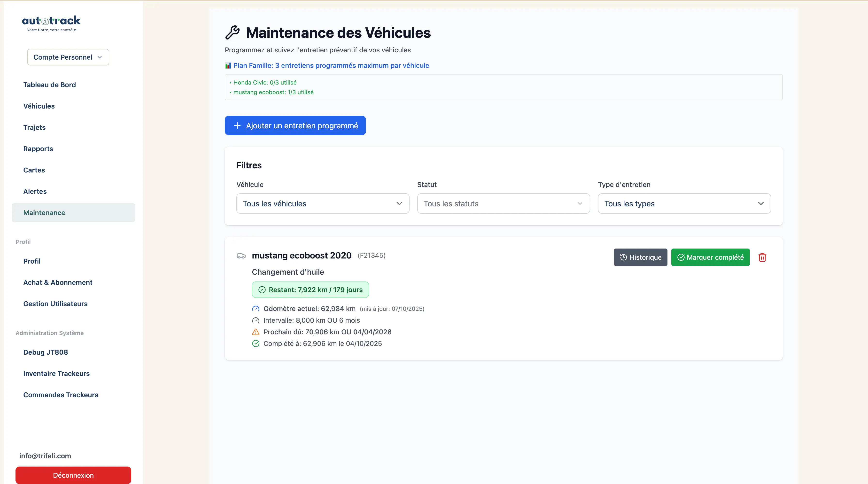Click the (F21345) plate text

pos(371,256)
